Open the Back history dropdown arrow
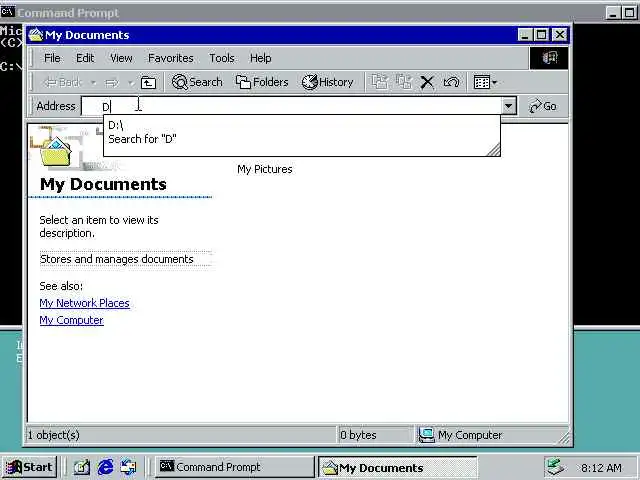 point(93,83)
